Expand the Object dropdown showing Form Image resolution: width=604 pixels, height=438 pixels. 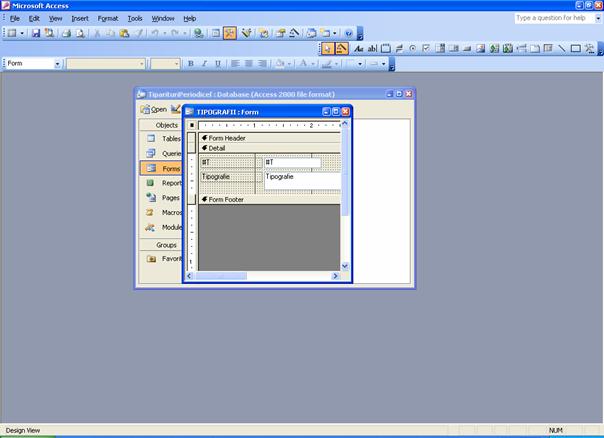point(57,64)
